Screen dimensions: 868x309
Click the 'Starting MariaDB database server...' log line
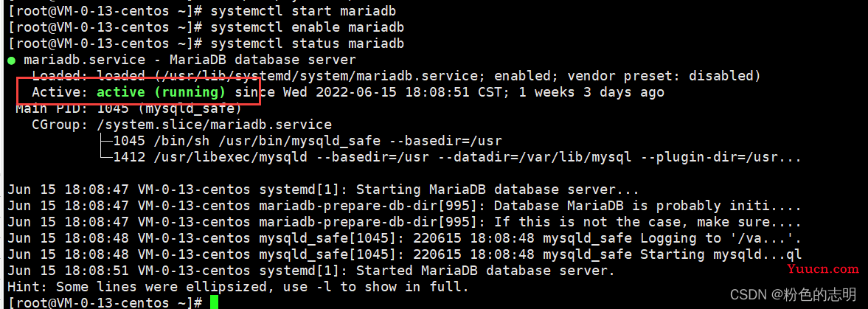[323, 190]
